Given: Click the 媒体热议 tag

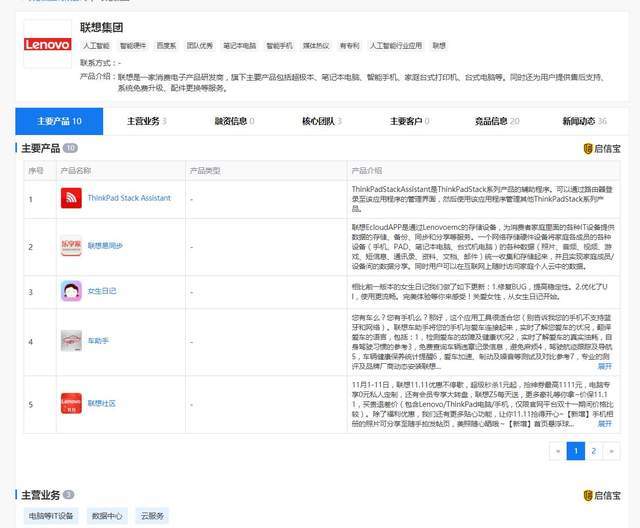Looking at the screenshot, I should (316, 46).
